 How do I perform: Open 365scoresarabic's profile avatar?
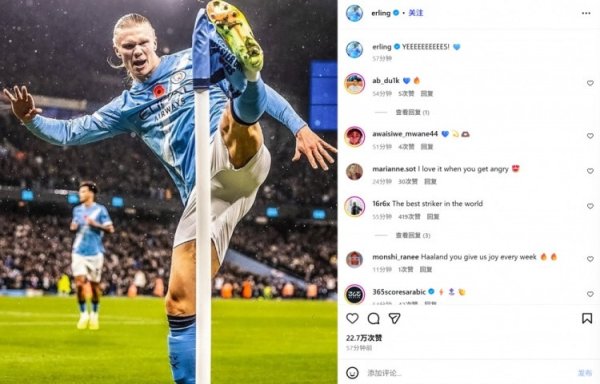[x=355, y=295]
